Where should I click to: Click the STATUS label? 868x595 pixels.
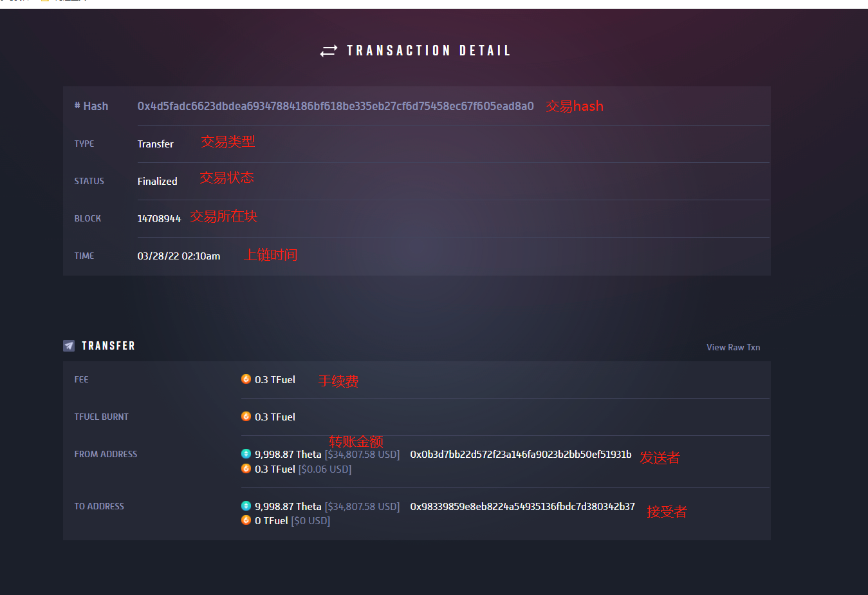click(x=89, y=182)
